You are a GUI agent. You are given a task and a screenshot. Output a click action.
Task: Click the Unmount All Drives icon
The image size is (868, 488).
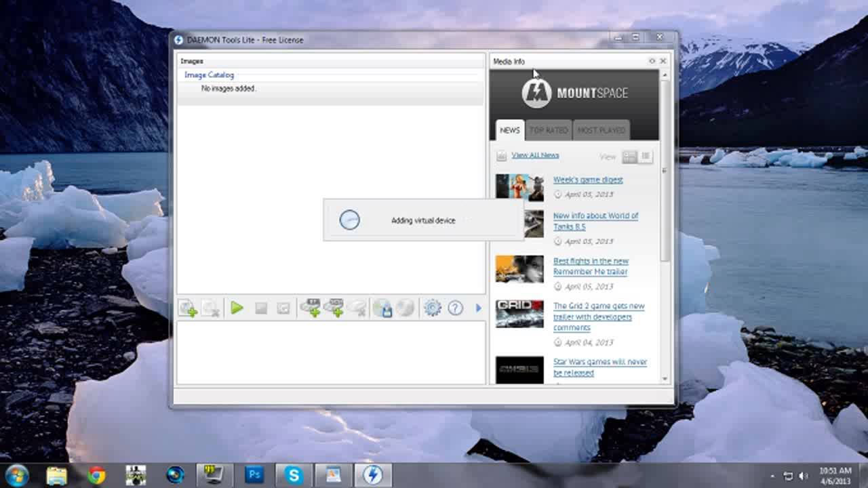283,308
